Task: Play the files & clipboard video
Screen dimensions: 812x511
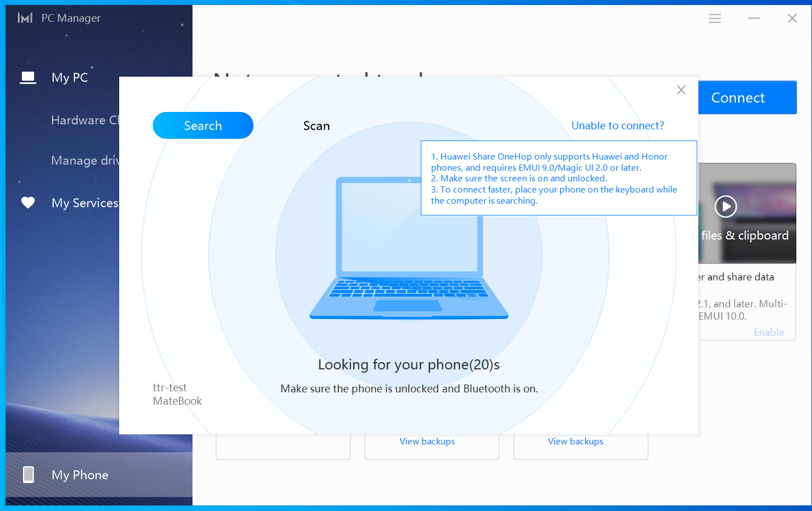Action: pyautogui.click(x=726, y=207)
